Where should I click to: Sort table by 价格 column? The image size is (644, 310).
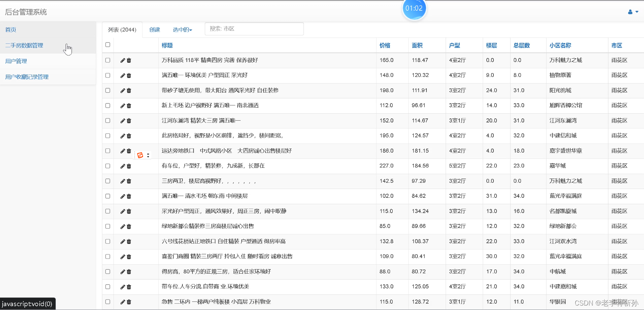[385, 45]
